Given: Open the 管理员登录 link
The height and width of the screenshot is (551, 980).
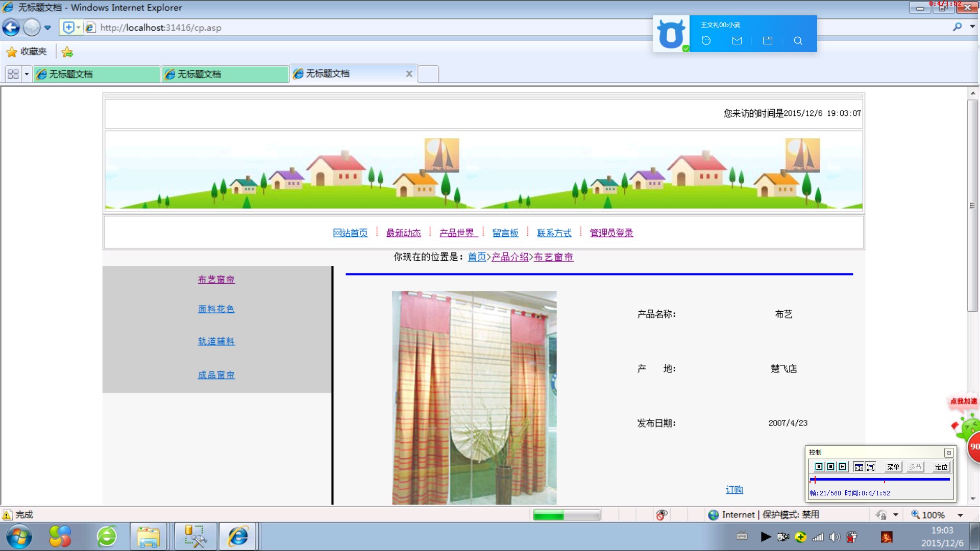Looking at the screenshot, I should [611, 233].
